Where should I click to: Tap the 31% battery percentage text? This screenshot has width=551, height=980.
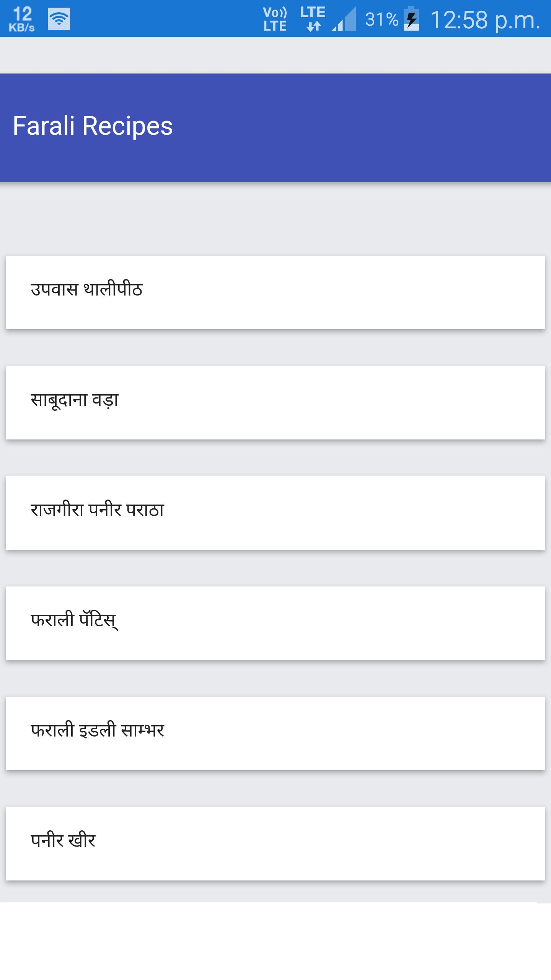(381, 19)
